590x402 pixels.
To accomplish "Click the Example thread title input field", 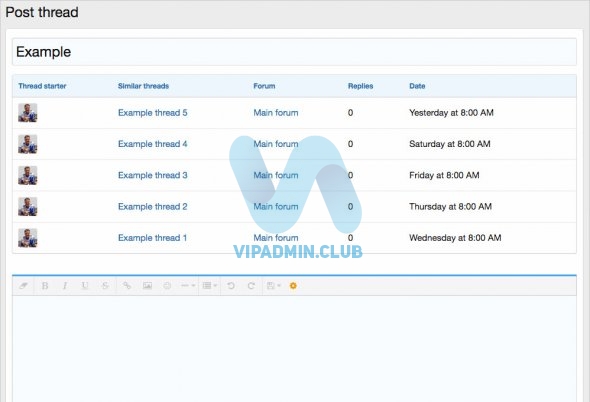I will click(x=294, y=52).
